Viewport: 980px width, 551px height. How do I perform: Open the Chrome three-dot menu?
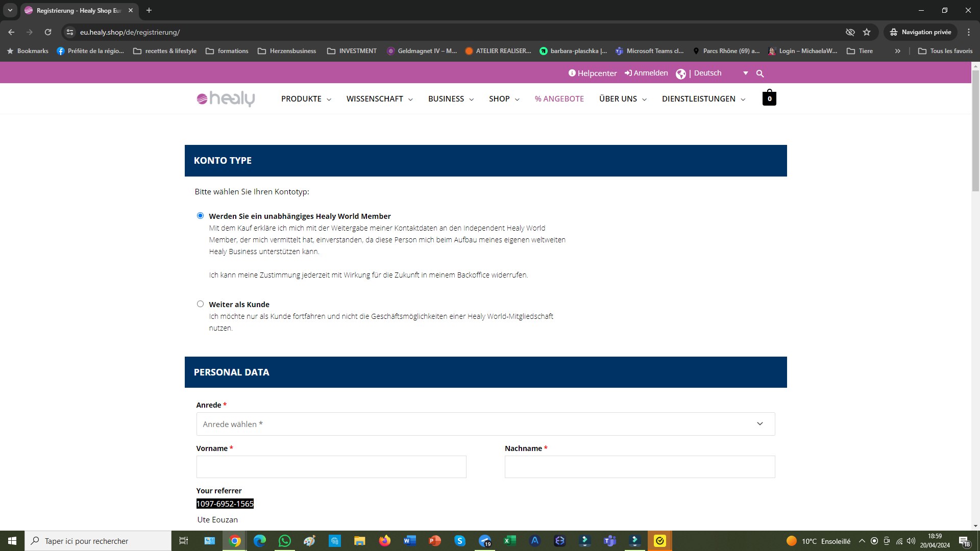pos(969,32)
